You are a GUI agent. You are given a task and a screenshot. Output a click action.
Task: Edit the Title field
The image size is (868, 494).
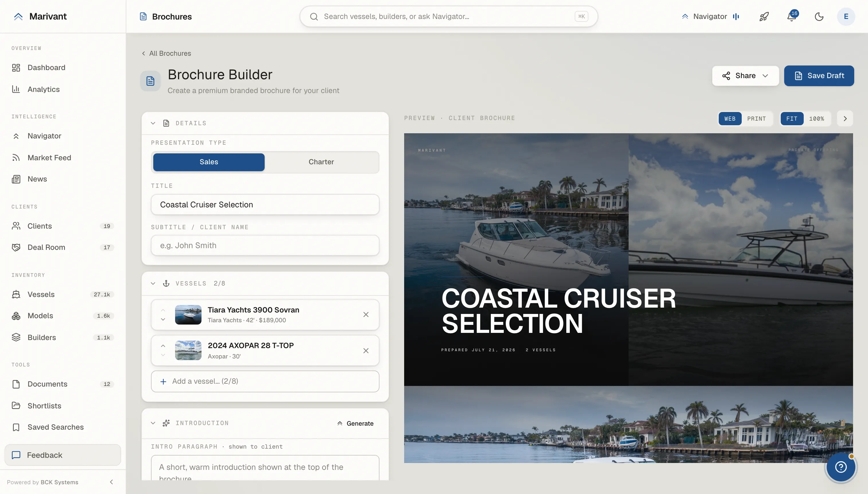[x=265, y=204]
